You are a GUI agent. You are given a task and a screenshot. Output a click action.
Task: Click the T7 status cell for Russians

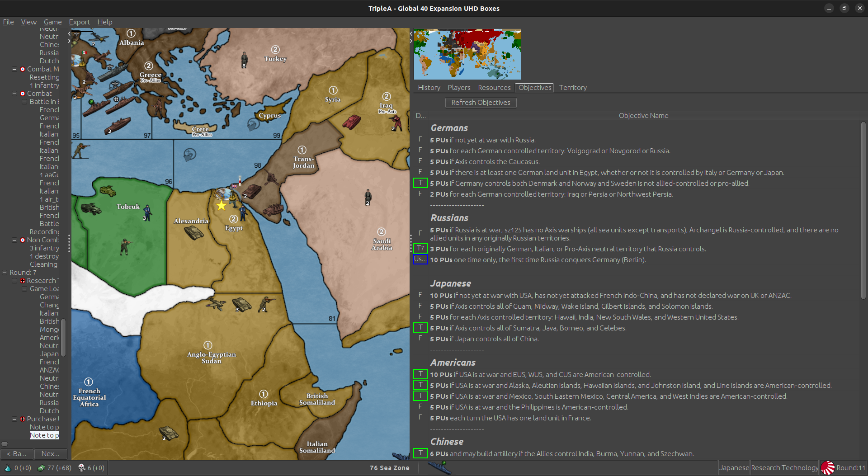click(x=420, y=248)
